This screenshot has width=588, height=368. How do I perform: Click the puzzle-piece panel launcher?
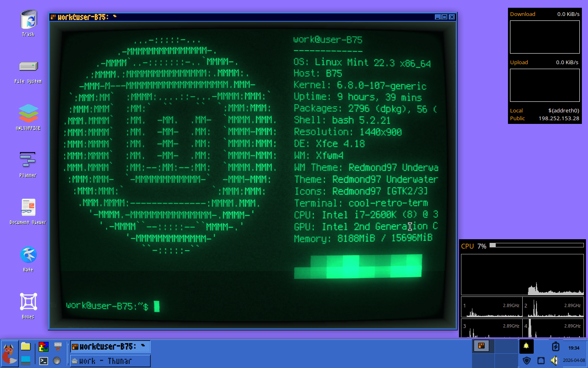[x=44, y=347]
